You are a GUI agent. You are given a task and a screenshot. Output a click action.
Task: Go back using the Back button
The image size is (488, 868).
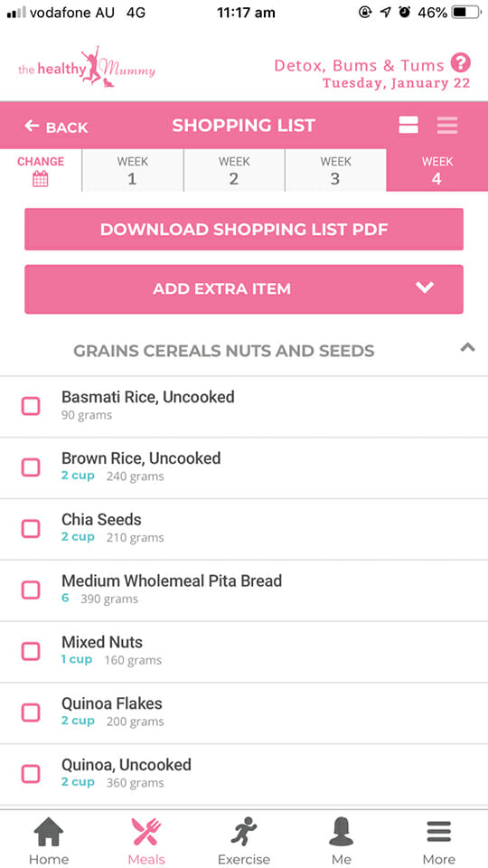click(56, 127)
